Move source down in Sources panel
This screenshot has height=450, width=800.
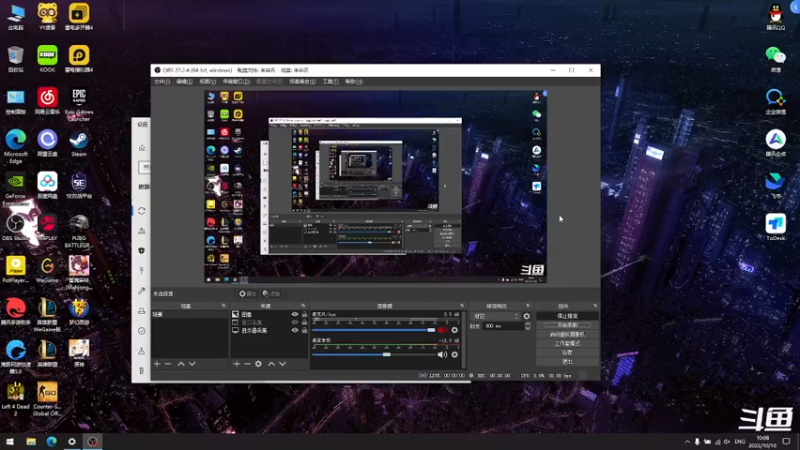pos(283,364)
